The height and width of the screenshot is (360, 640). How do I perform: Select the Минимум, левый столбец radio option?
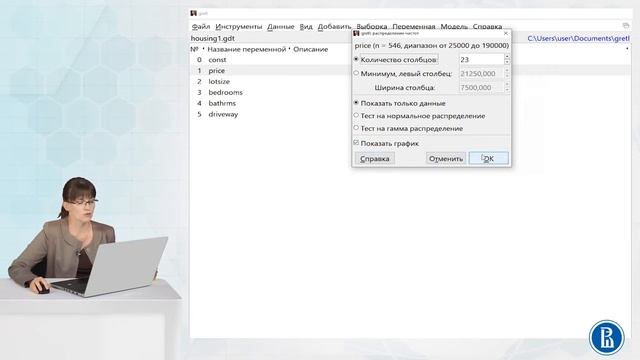356,73
